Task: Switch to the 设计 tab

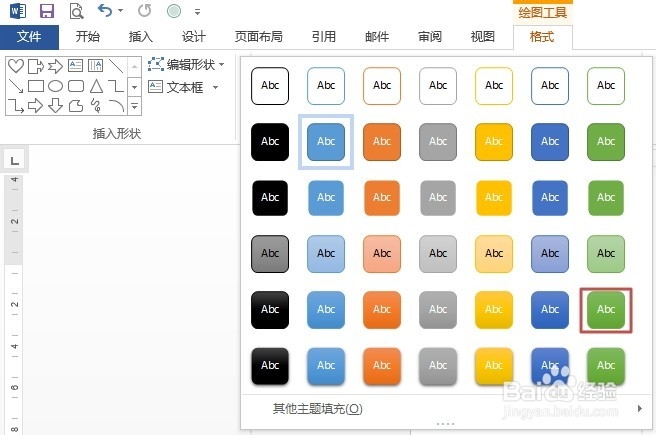Action: point(194,37)
